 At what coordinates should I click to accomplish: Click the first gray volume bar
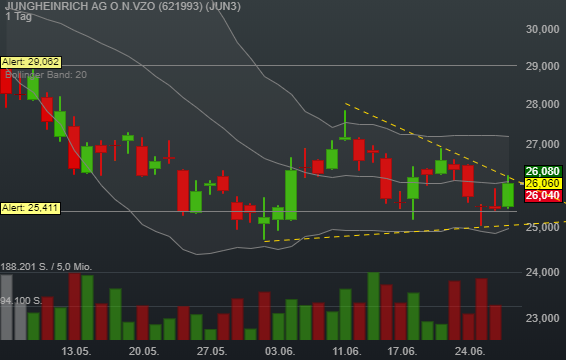click(x=6, y=307)
